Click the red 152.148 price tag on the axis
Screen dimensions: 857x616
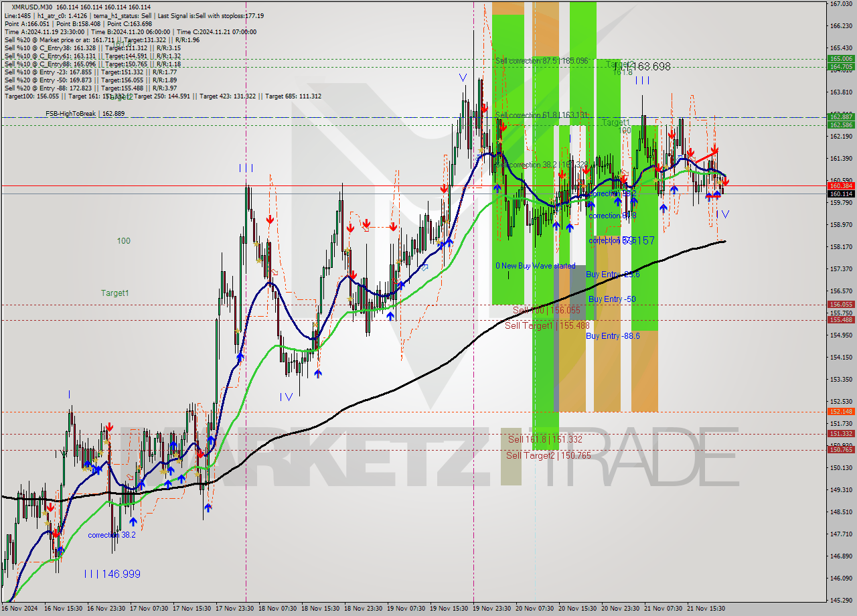pyautogui.click(x=841, y=411)
